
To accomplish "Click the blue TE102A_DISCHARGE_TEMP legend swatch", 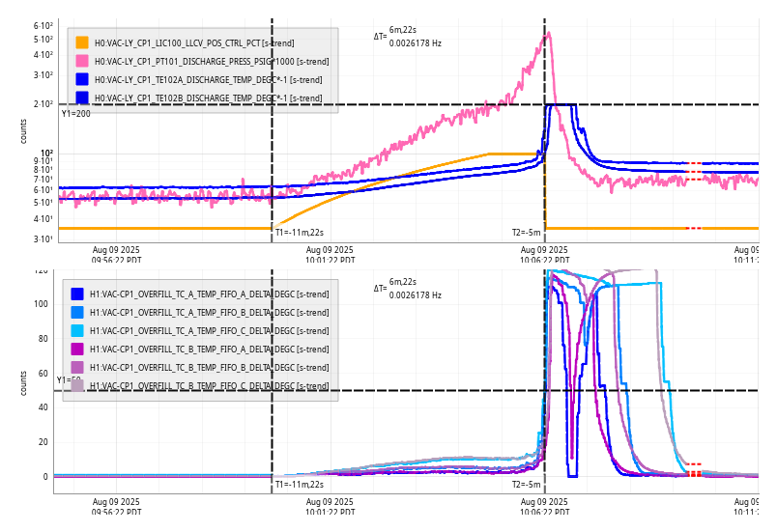I will pyautogui.click(x=82, y=79).
